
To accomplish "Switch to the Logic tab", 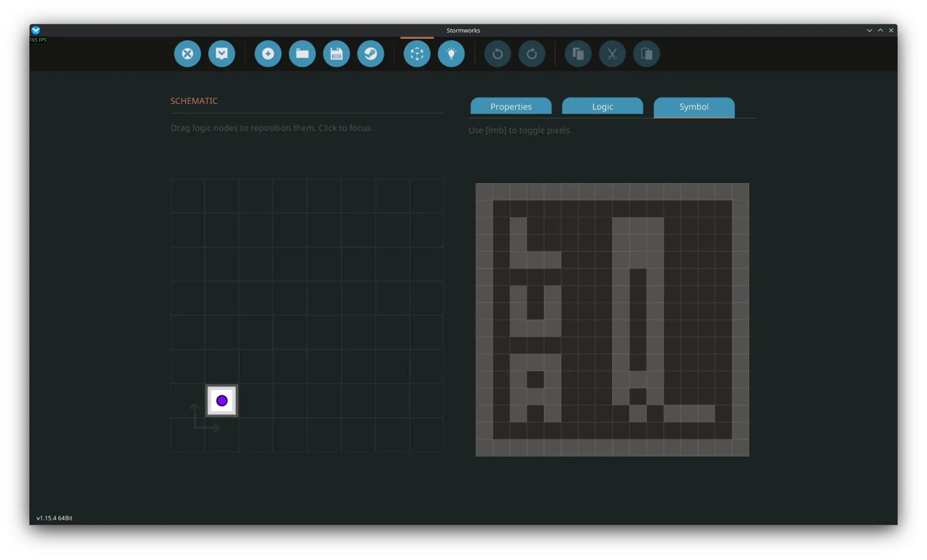I will pyautogui.click(x=602, y=107).
